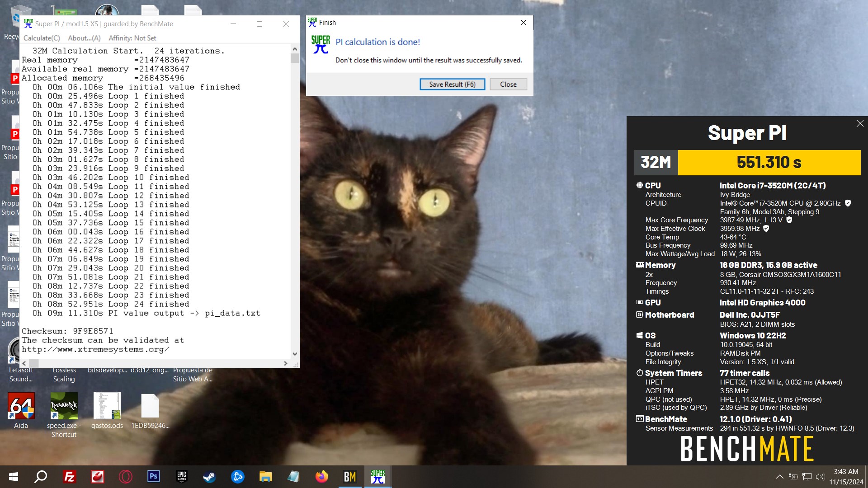The image size is (868, 488).
Task: Open 1EDB59246... desktop file
Action: tap(150, 411)
